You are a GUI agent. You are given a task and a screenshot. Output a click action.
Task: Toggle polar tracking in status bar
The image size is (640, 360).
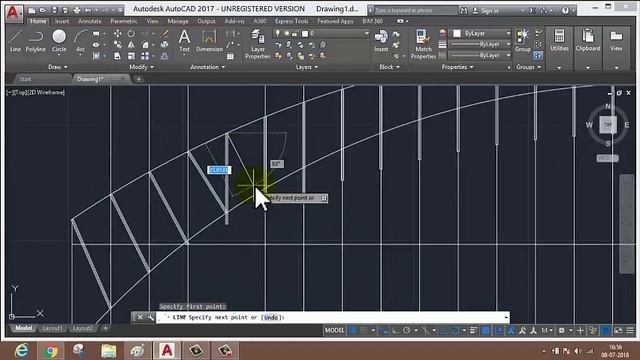click(407, 330)
